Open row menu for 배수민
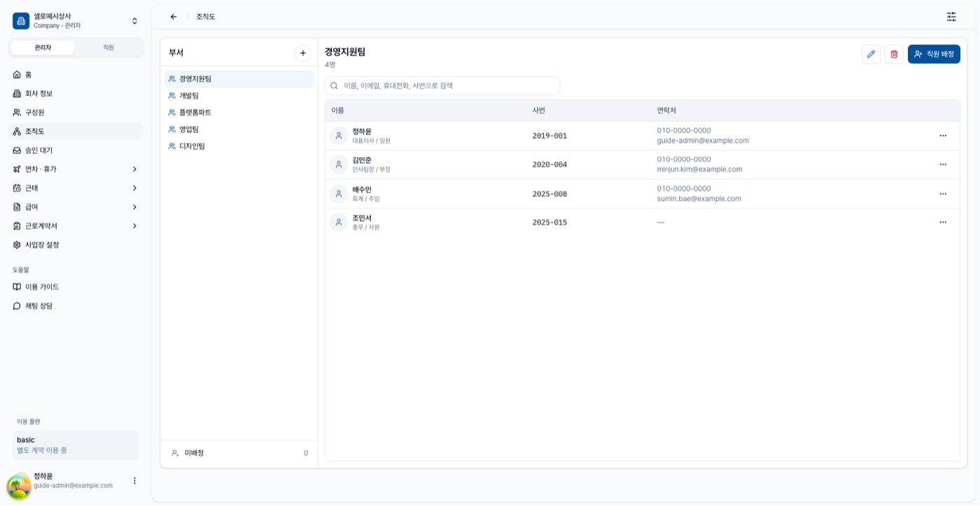 943,194
